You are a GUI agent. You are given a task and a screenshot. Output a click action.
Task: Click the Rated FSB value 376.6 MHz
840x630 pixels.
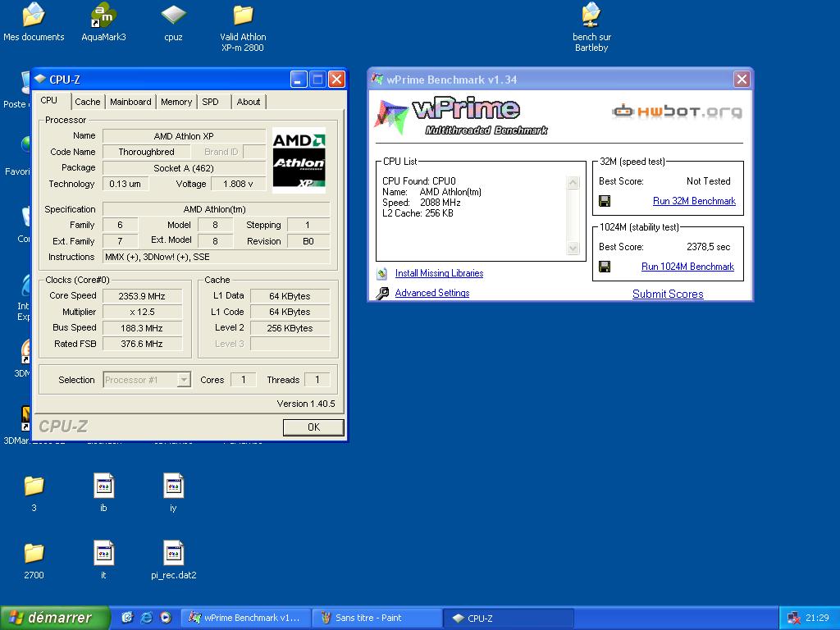[x=142, y=344]
